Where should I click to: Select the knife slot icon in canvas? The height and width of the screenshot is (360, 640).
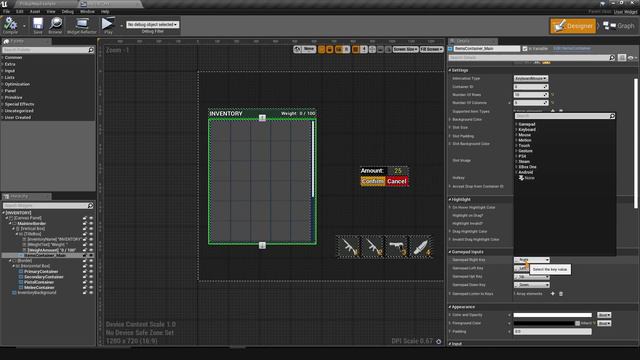point(420,247)
